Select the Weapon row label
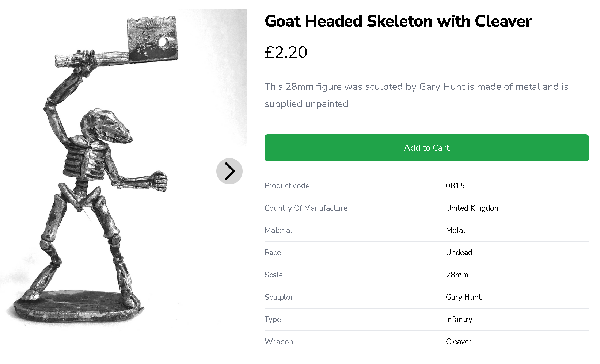The width and height of the screenshot is (600, 364). (x=279, y=342)
